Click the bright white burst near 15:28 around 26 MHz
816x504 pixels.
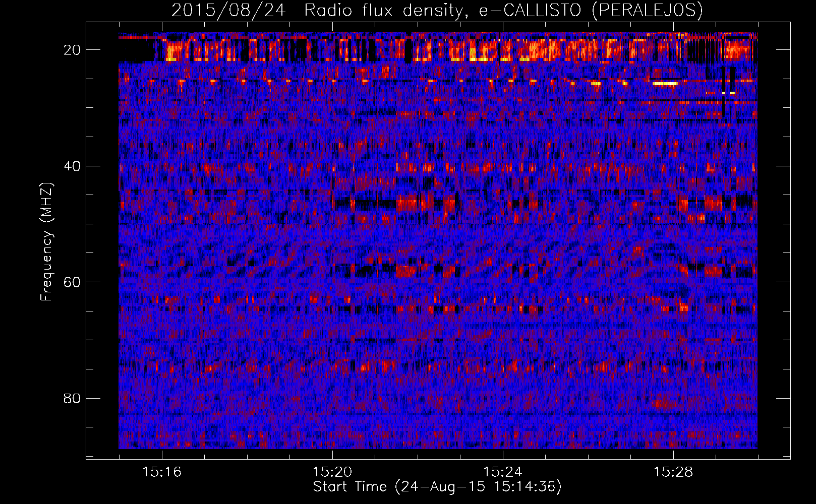(665, 83)
